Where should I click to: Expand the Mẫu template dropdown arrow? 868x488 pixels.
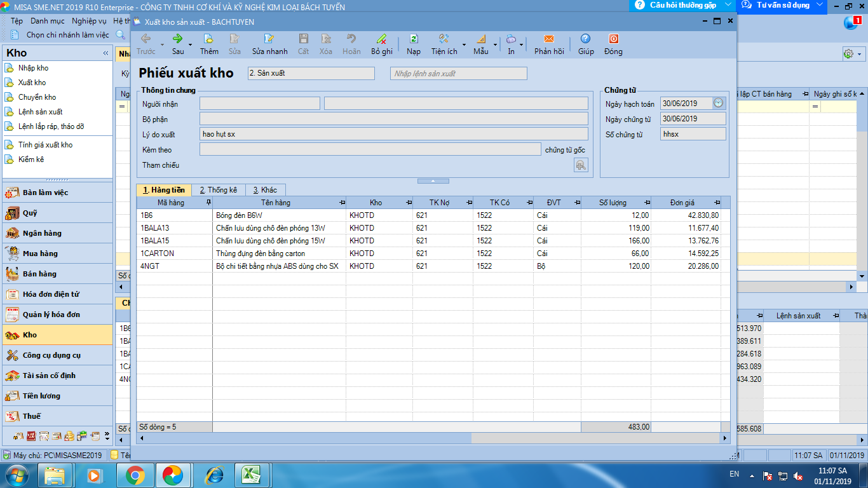tap(496, 44)
